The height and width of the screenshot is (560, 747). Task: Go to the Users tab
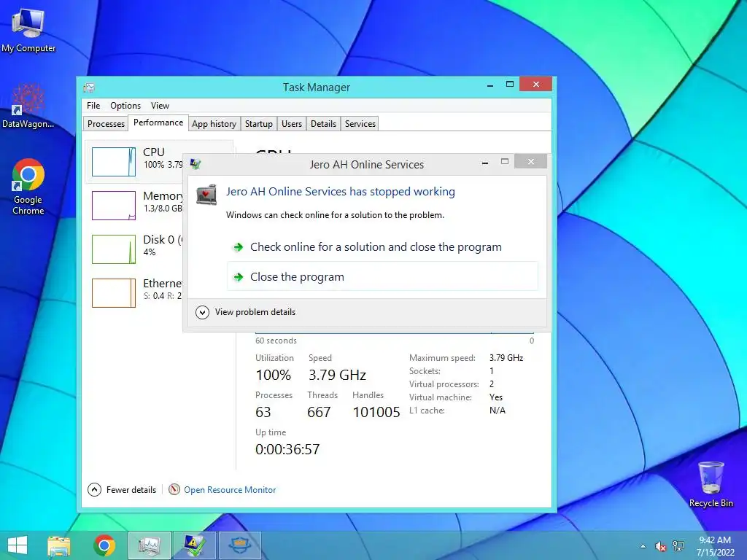(x=292, y=124)
